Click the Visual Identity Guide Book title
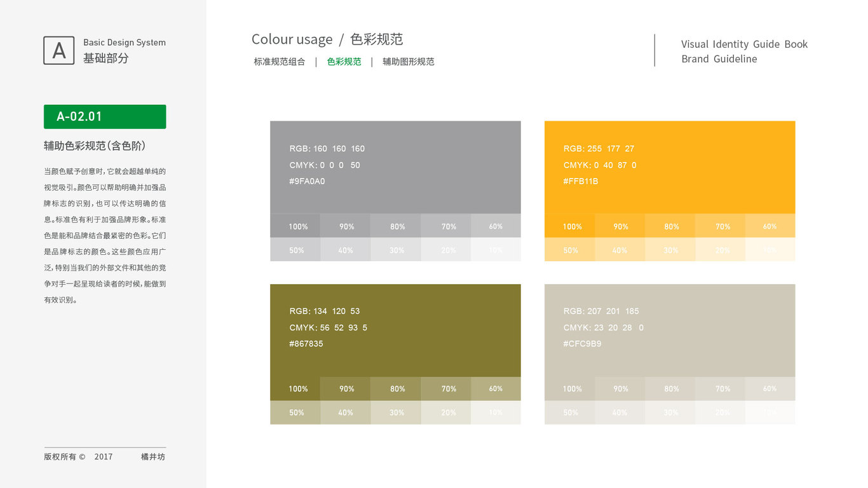Viewport: 868px width, 488px height. coord(745,44)
